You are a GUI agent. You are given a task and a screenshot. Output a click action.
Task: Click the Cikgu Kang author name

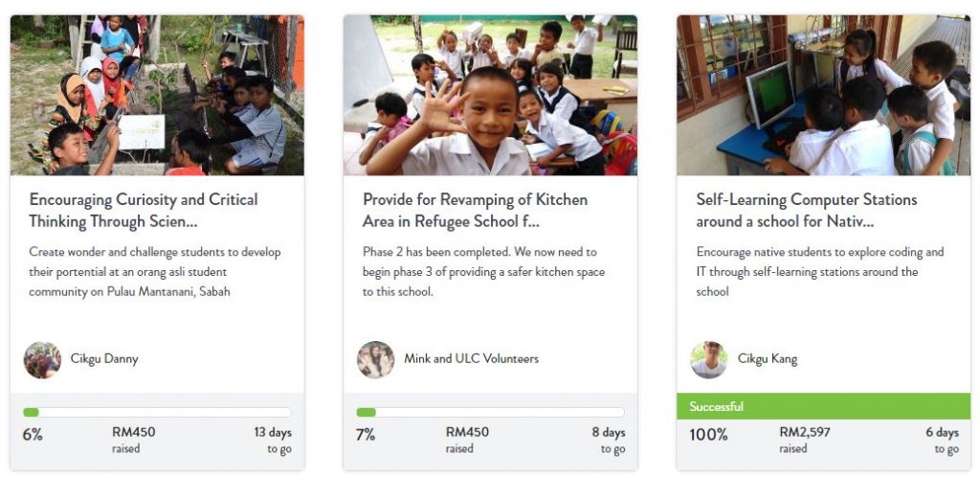(768, 359)
